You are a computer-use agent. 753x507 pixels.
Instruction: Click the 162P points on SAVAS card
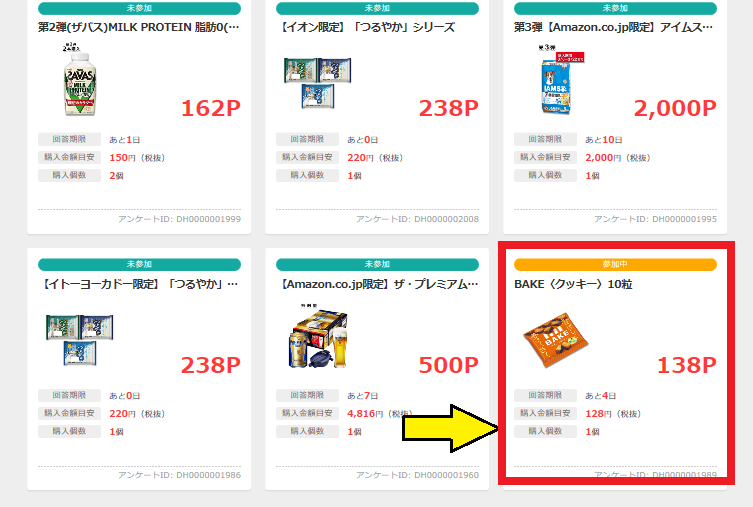click(211, 109)
